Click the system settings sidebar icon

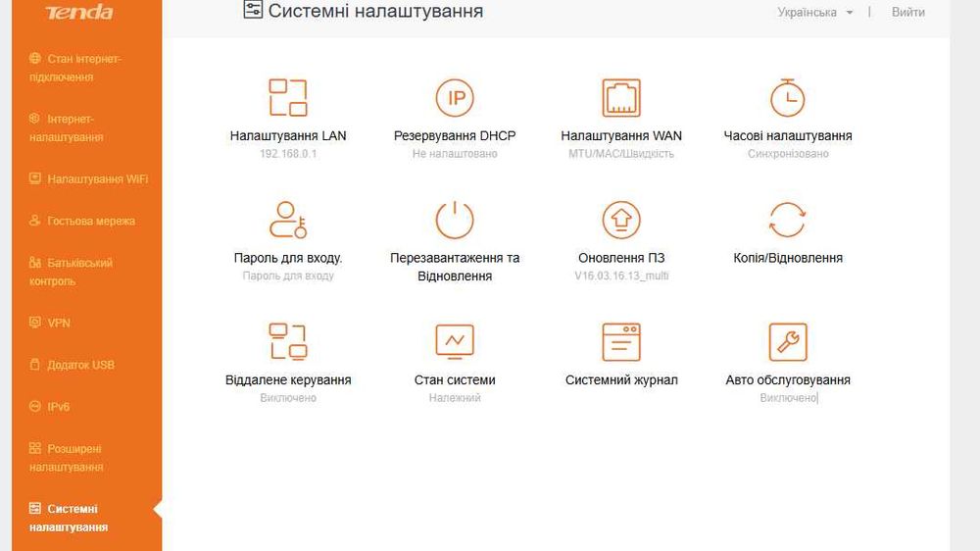(x=35, y=508)
